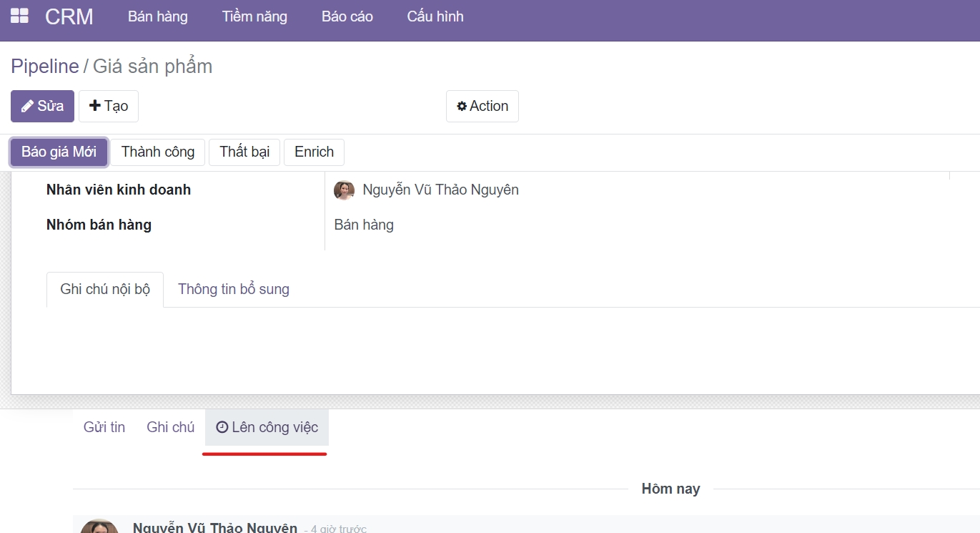The height and width of the screenshot is (533, 980).
Task: Mark the opportunity as Thất bại
Action: (244, 152)
